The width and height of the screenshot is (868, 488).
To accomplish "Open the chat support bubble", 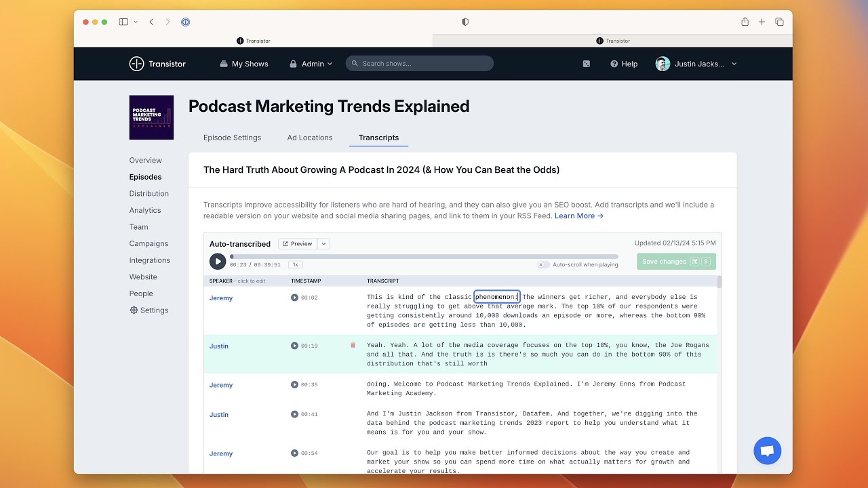I will tap(768, 451).
